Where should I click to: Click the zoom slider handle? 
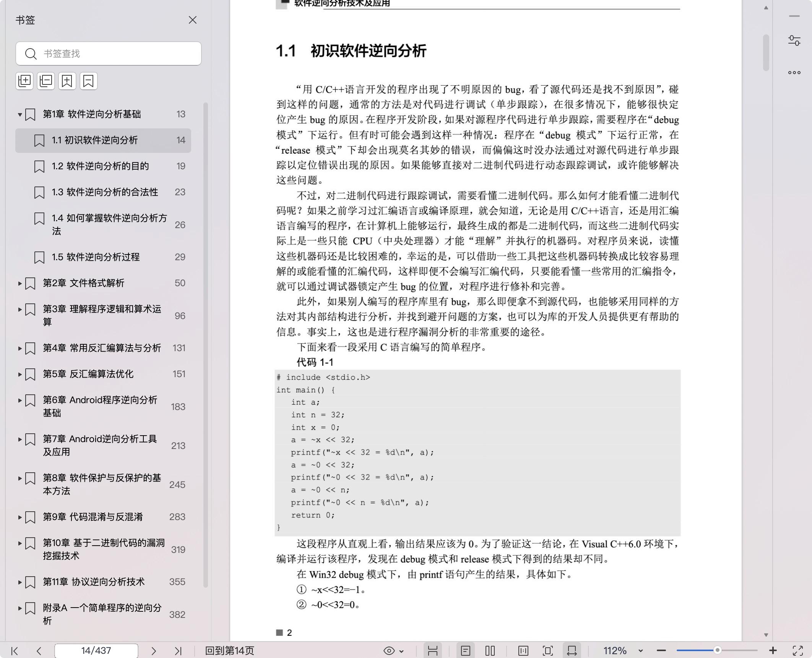point(718,650)
